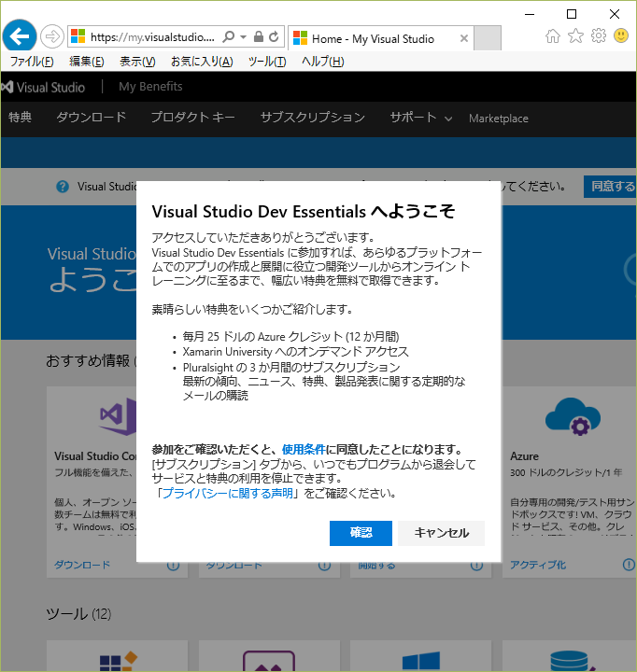Open the ファイル(F) menu
Image resolution: width=637 pixels, height=672 pixels.
(32, 62)
